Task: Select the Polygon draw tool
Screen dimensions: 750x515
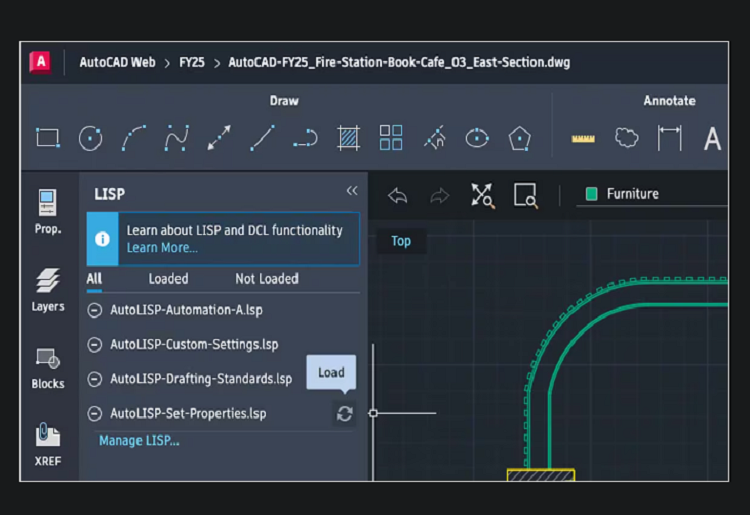Action: click(519, 139)
